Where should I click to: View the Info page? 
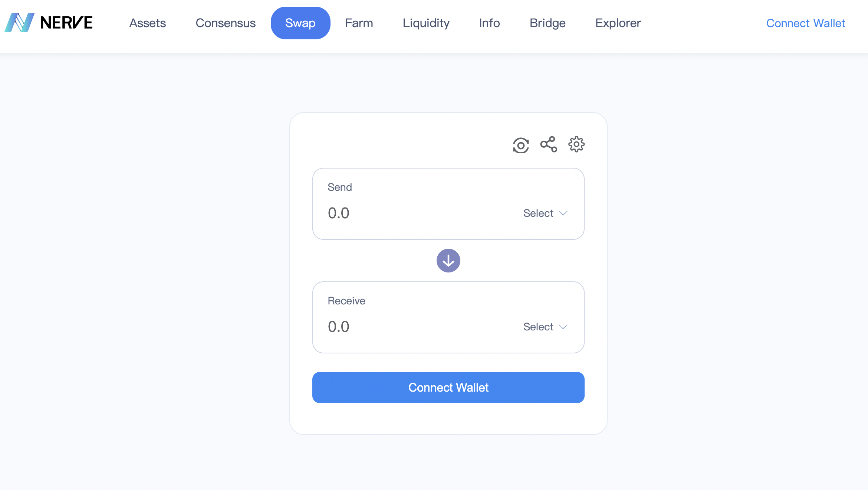coord(489,23)
